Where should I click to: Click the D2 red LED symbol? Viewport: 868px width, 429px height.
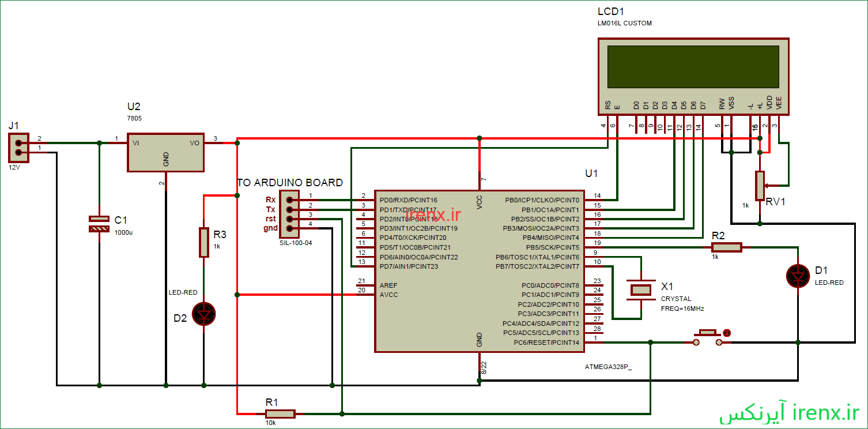(203, 314)
